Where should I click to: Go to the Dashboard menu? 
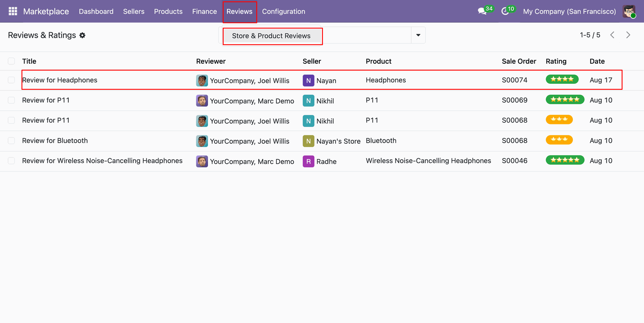(x=96, y=11)
